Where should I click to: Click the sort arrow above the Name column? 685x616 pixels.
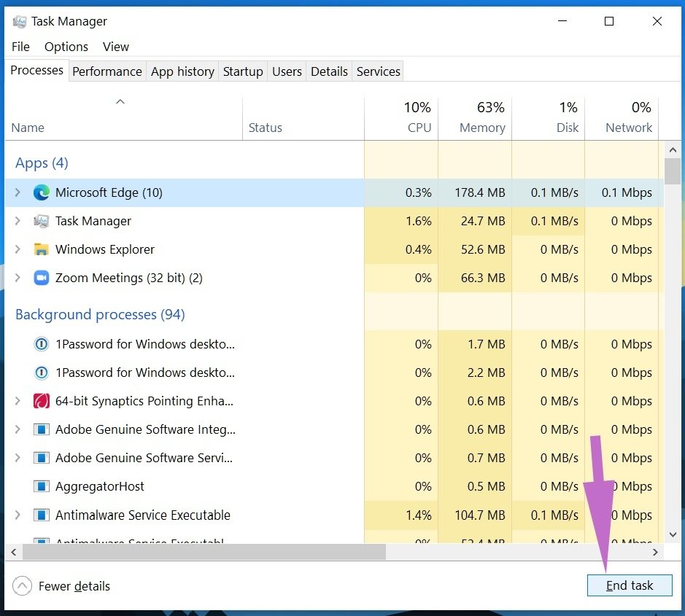pos(120,102)
